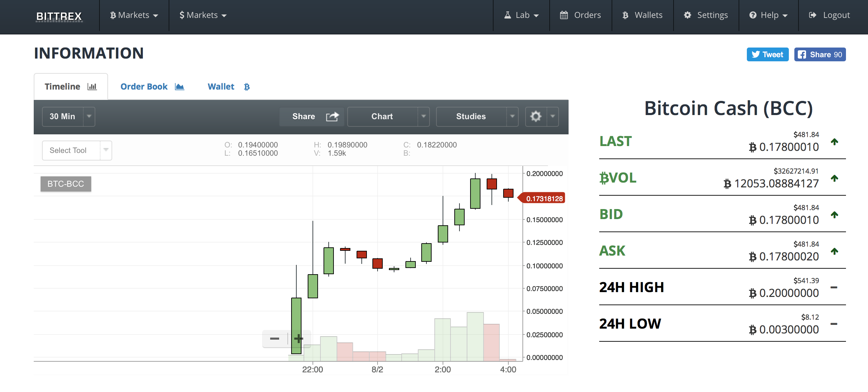Click the Facebook Share button
The height and width of the screenshot is (392, 868).
coord(820,54)
